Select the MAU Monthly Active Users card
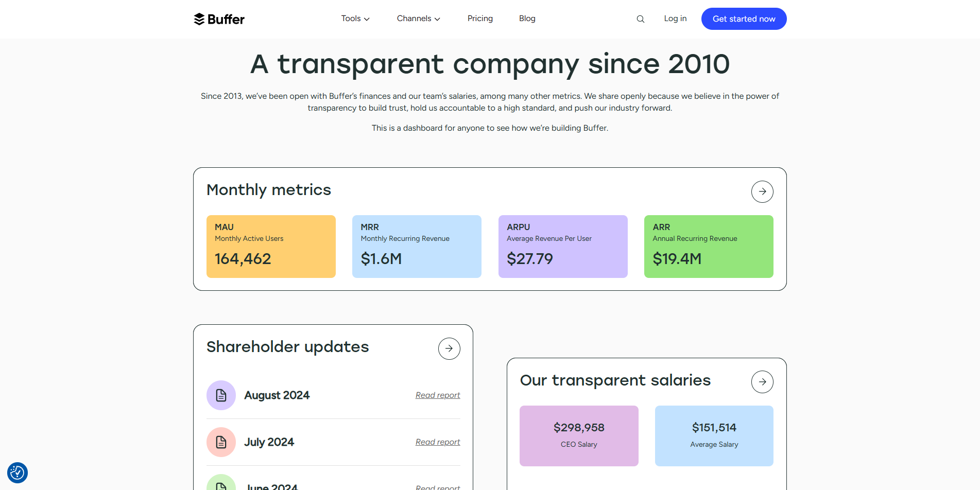980x490 pixels. 271,247
